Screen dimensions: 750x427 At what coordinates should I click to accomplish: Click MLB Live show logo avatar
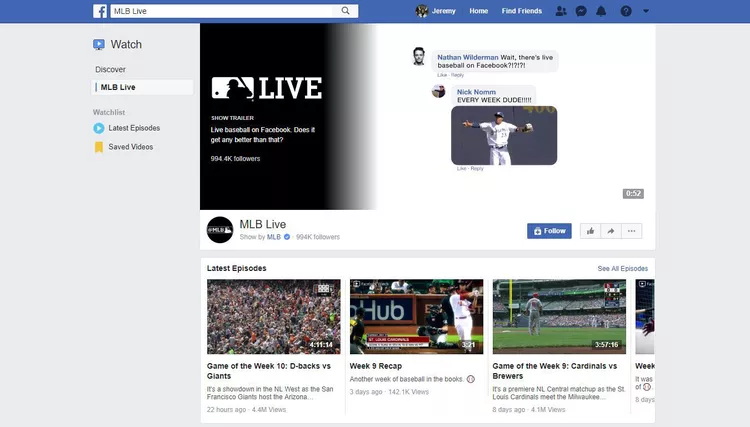pos(220,230)
